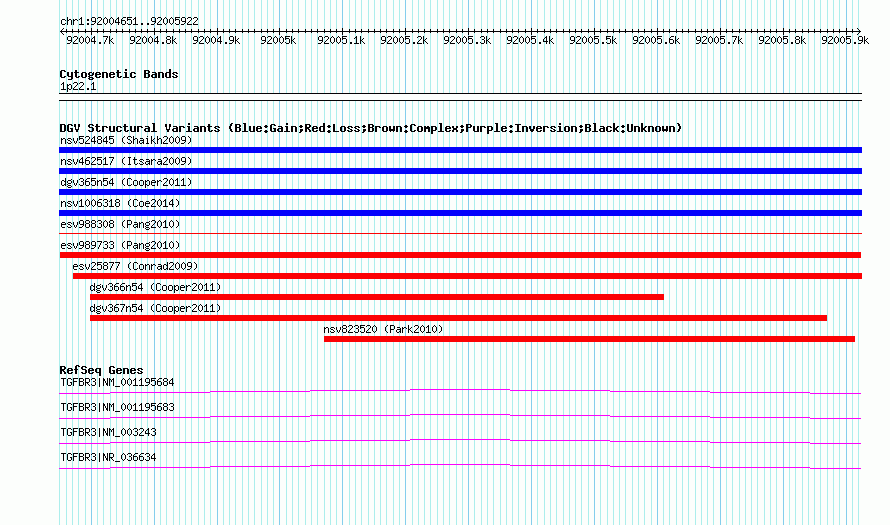Click the 92004.9k ruler tick label
The width and height of the screenshot is (890, 525).
pyautogui.click(x=216, y=40)
